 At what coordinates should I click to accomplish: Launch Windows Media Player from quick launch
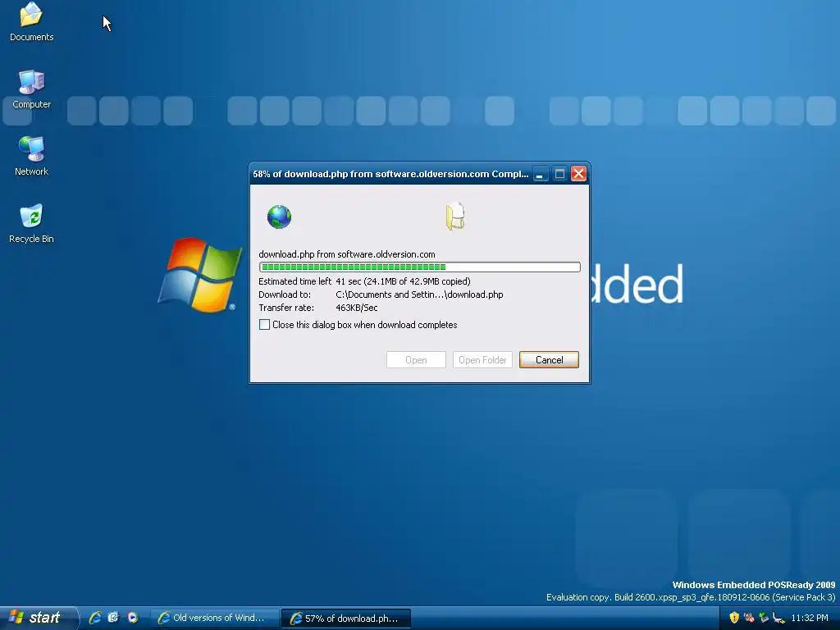pos(132,618)
